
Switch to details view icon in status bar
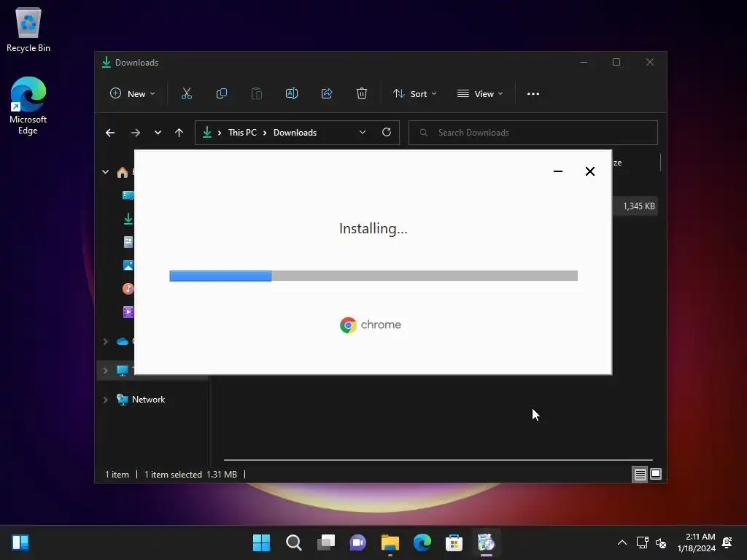(x=640, y=474)
